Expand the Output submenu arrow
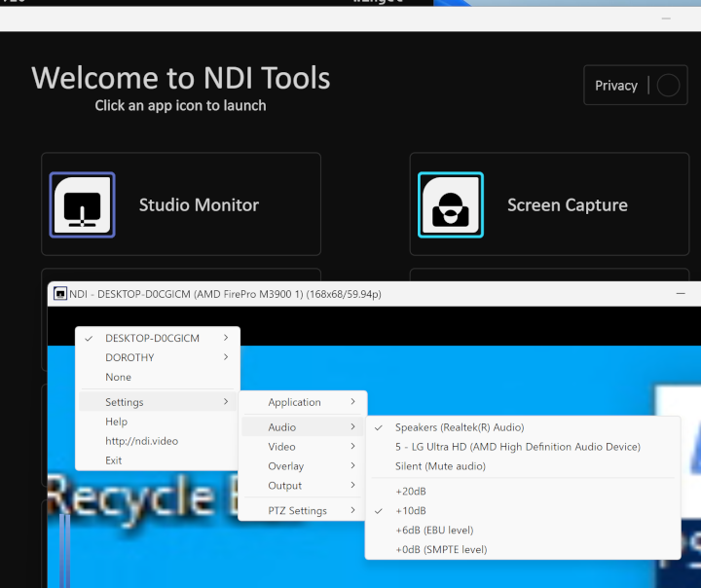This screenshot has height=588, width=701. pyautogui.click(x=352, y=485)
